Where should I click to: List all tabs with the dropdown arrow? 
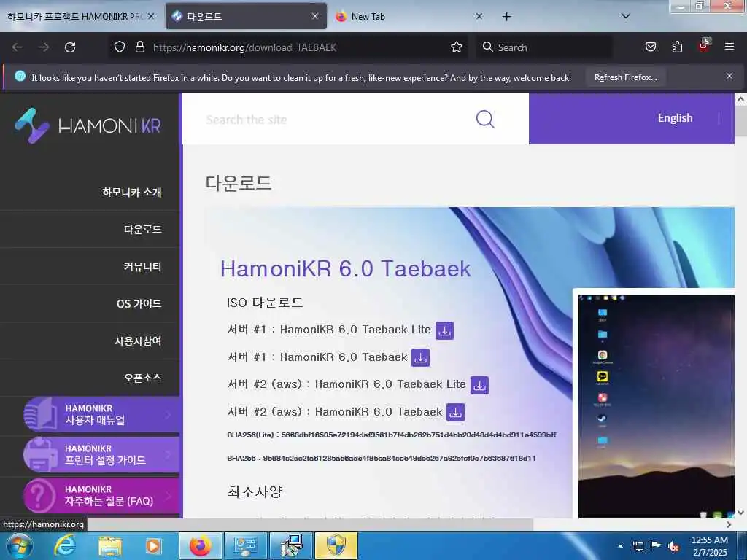pyautogui.click(x=625, y=16)
